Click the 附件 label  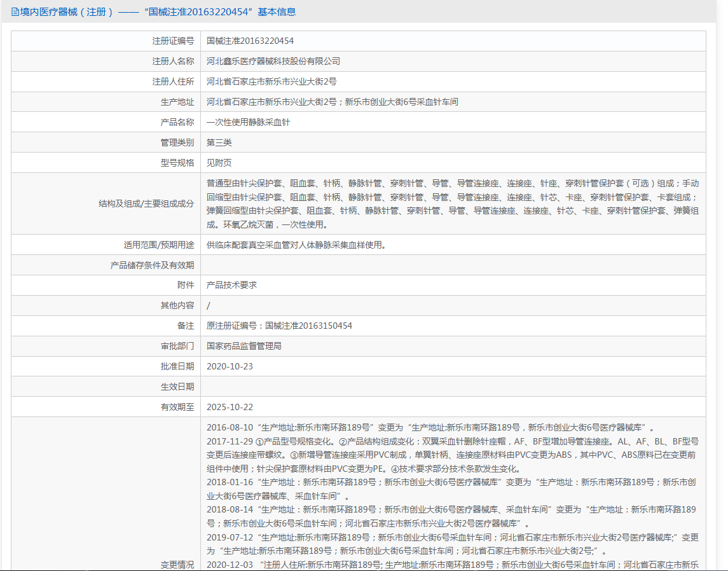[x=186, y=285]
